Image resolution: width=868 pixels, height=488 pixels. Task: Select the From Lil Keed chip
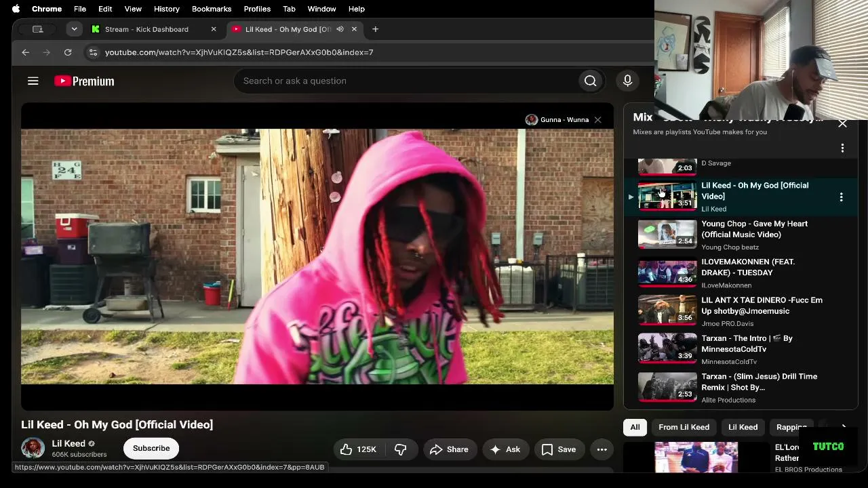684,427
